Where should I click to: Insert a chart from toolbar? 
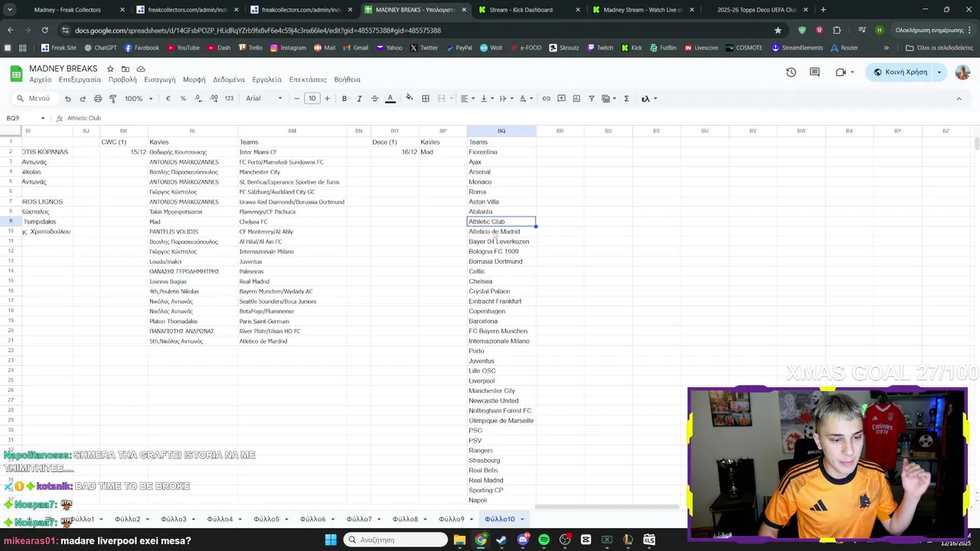click(x=577, y=99)
